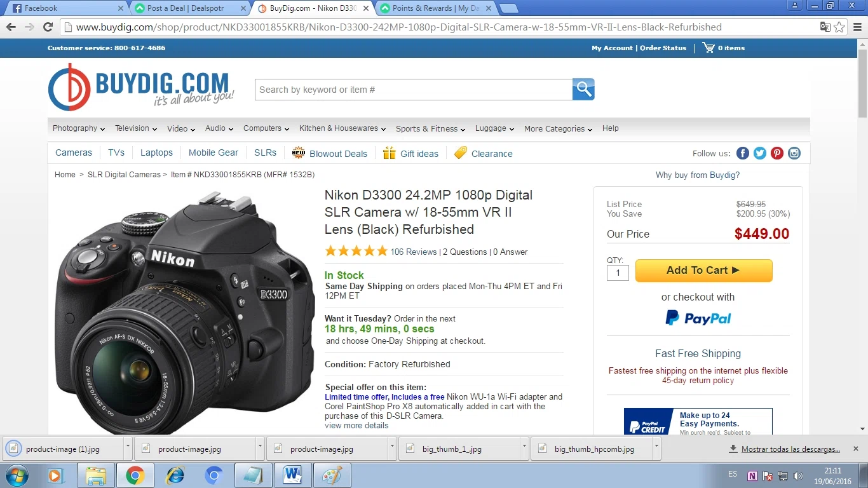Open the Cameras quick link
Viewport: 868px width, 488px height.
[x=74, y=152]
